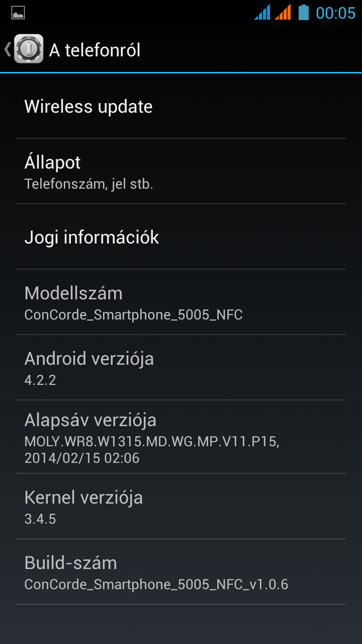Image resolution: width=362 pixels, height=644 pixels.
Task: Tap the 00:05 clock in status bar
Action: point(335,13)
